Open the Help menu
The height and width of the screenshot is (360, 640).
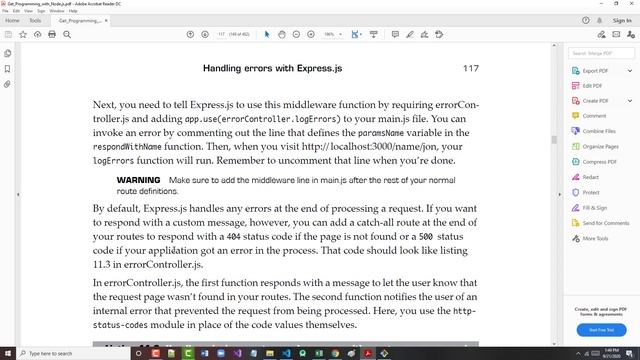pos(73,11)
